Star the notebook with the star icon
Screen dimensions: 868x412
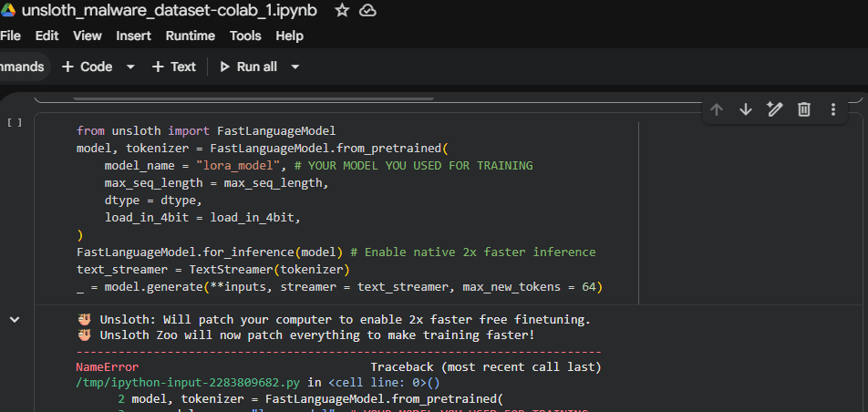[342, 11]
